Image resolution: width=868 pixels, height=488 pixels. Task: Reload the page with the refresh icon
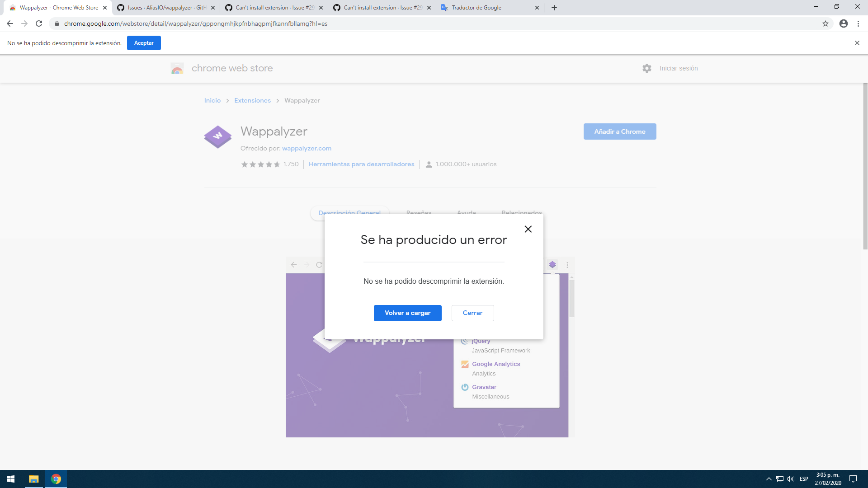tap(39, 23)
